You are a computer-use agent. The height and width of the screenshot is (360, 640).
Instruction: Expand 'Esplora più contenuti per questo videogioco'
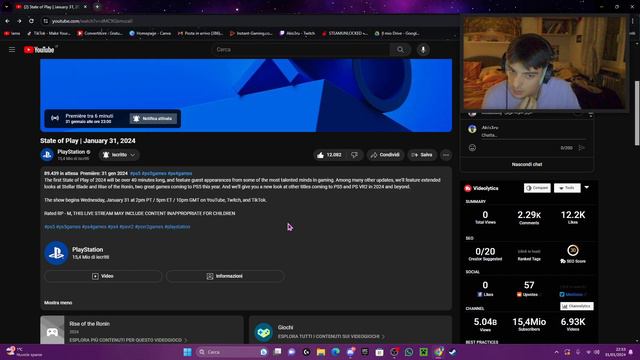coord(128,340)
